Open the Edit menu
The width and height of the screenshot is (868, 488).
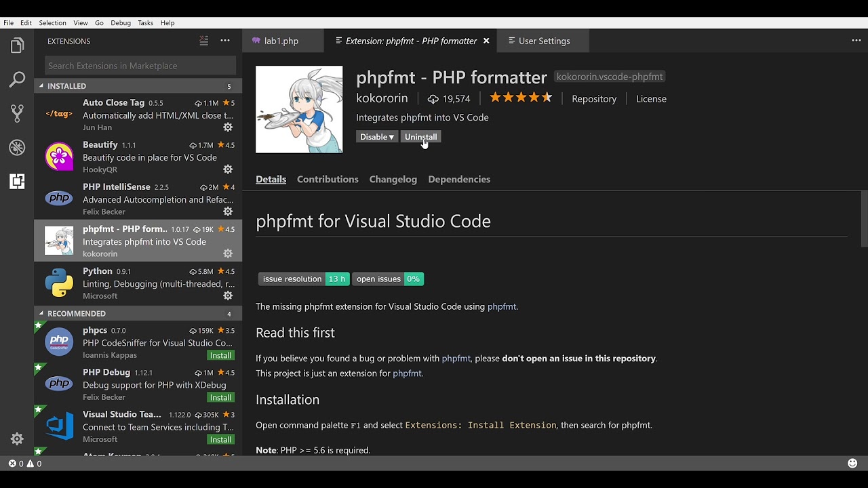coord(26,22)
